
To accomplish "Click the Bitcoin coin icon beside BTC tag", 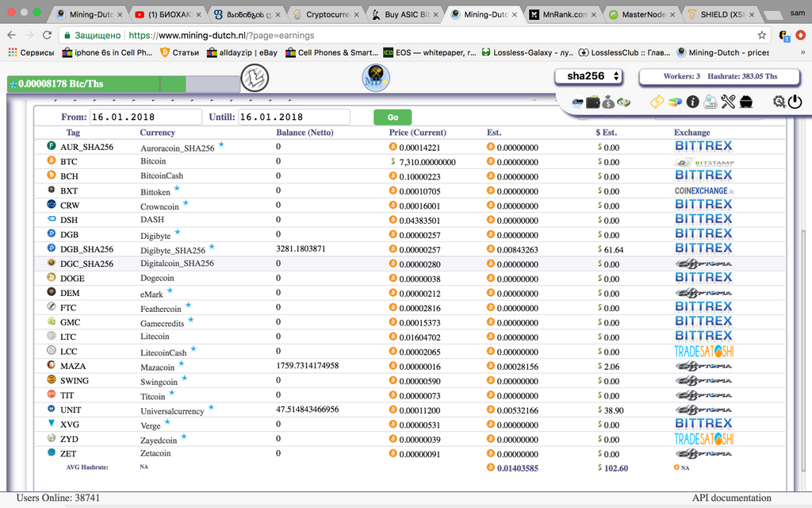I will click(52, 160).
